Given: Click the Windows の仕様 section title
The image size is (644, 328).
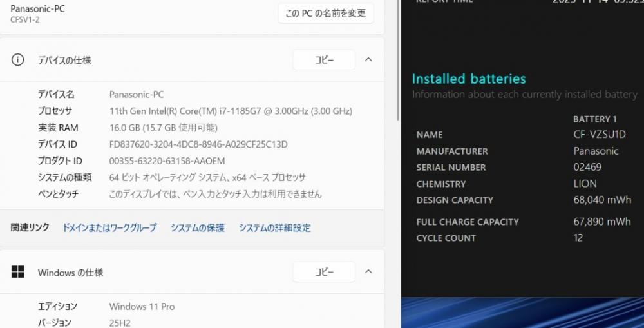Looking at the screenshot, I should point(70,273).
